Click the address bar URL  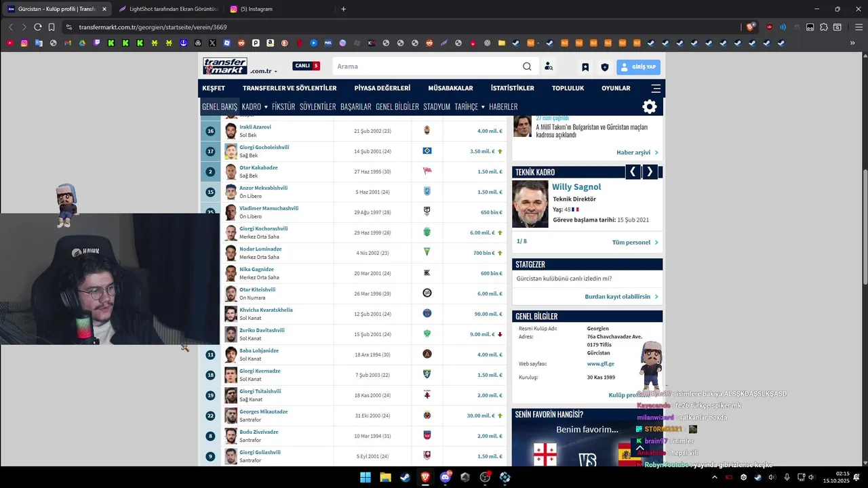click(x=153, y=27)
